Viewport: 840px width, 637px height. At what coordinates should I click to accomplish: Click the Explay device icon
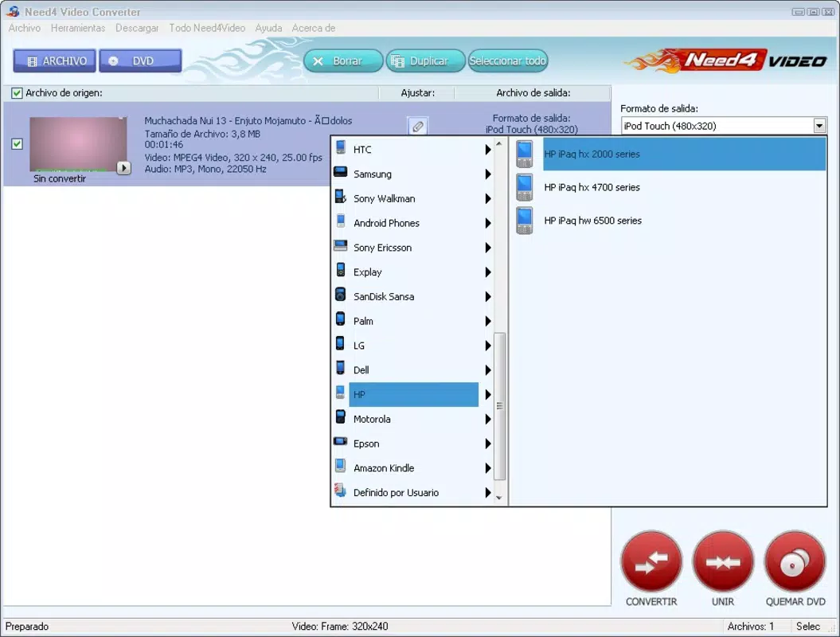341,271
